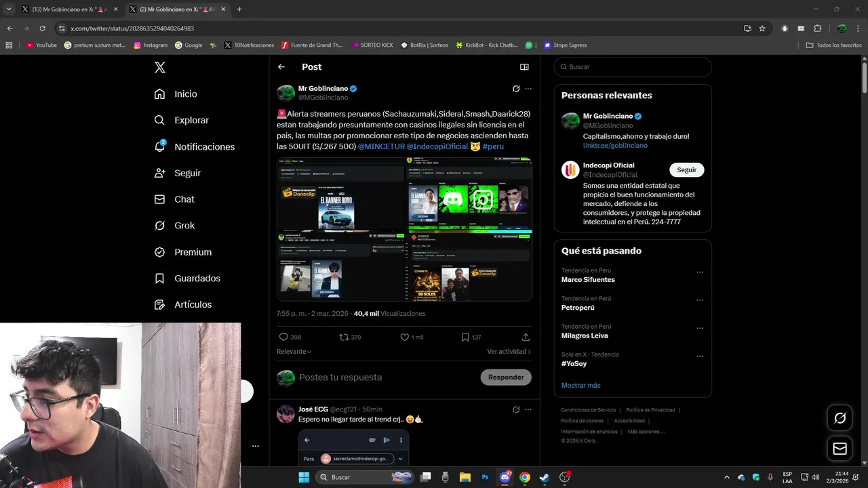Bookmark this page with star icon
The width and height of the screenshot is (868, 488).
pos(762,28)
